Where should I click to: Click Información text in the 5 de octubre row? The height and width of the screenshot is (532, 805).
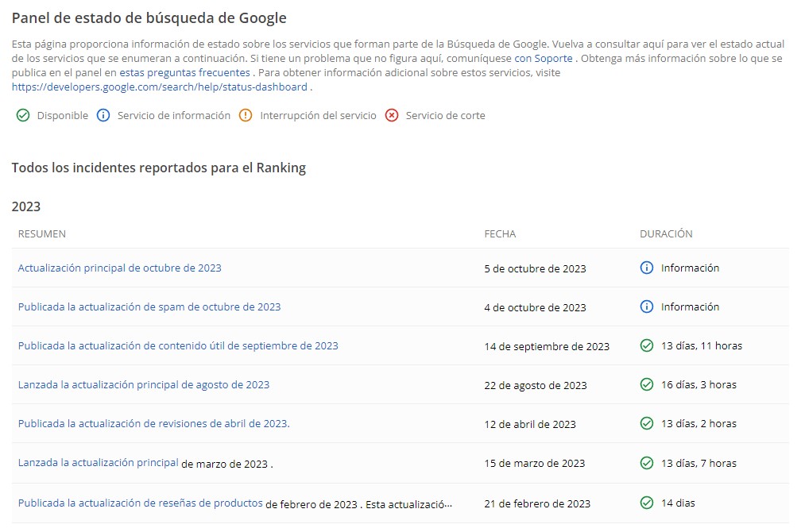690,268
